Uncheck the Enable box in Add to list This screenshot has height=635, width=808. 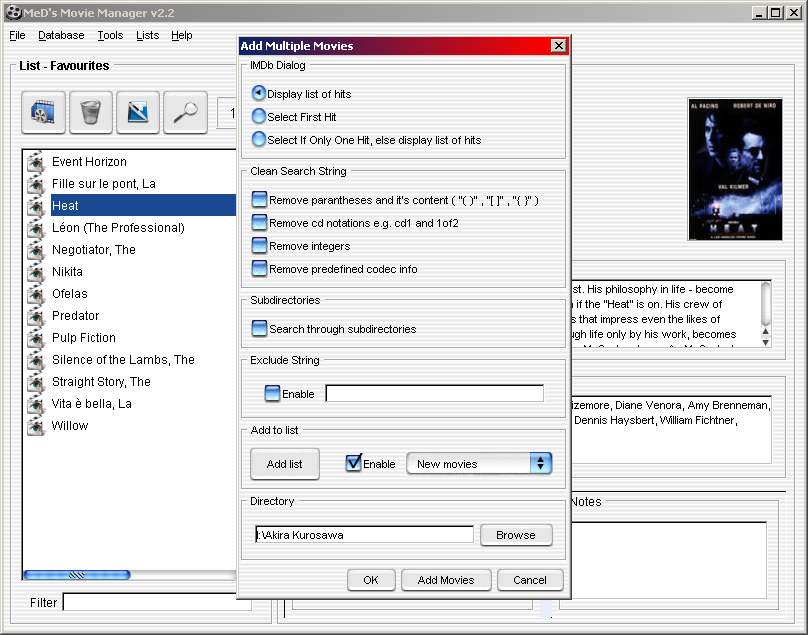point(353,463)
